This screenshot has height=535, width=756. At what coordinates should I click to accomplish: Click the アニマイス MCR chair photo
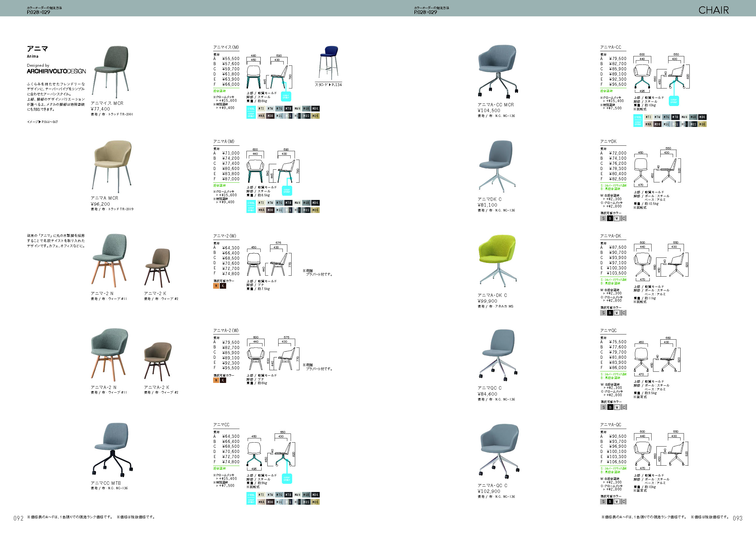pyautogui.click(x=111, y=71)
